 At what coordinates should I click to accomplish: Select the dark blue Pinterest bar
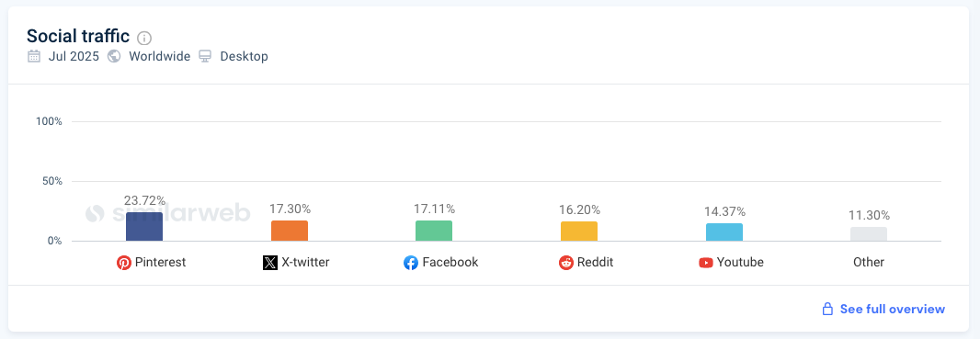[144, 227]
